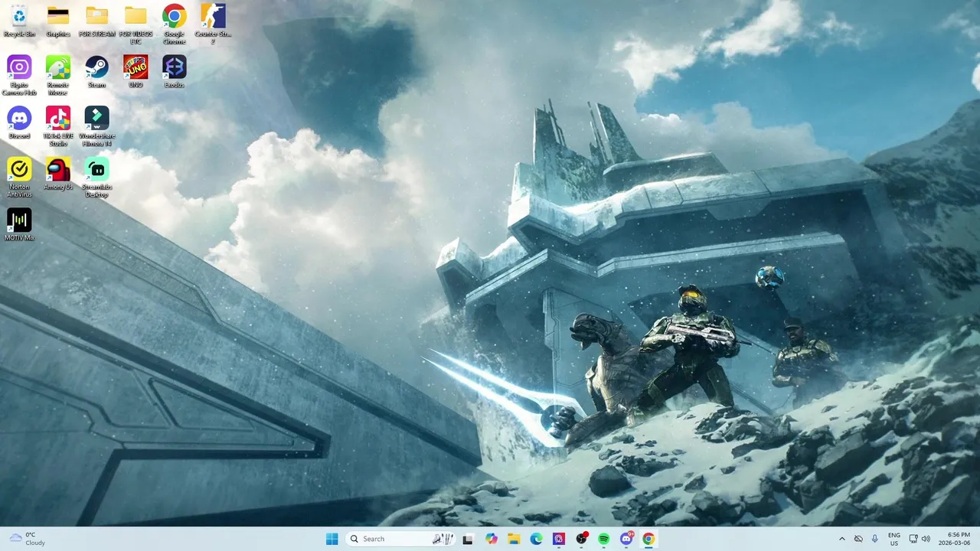Select the FOR STREAM folder
The width and height of the screenshot is (980, 551).
click(x=96, y=21)
